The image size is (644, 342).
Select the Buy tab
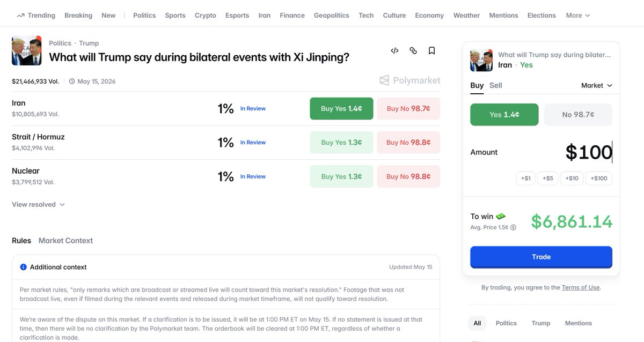tap(477, 85)
